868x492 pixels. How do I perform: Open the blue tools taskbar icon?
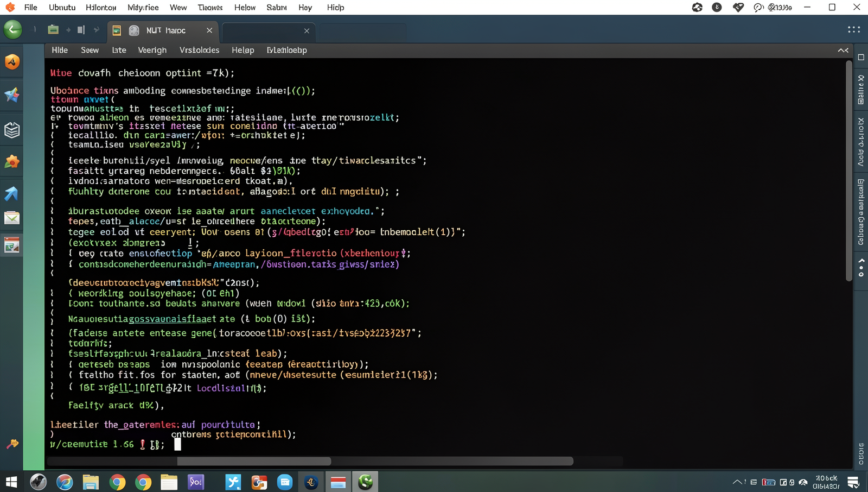pos(233,482)
